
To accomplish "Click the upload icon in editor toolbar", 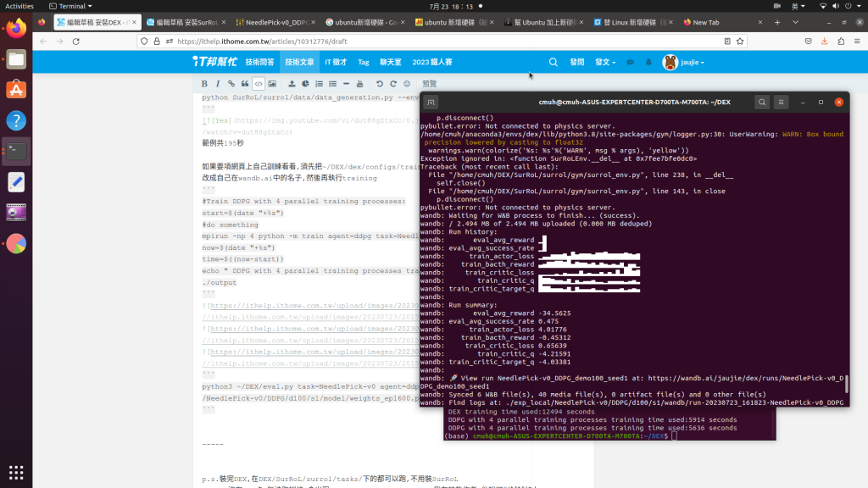I will click(292, 84).
